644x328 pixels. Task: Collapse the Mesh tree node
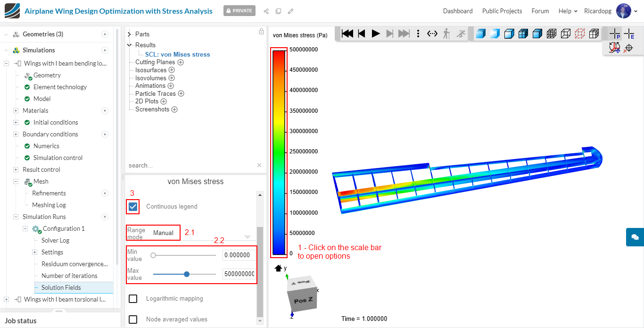point(16,181)
